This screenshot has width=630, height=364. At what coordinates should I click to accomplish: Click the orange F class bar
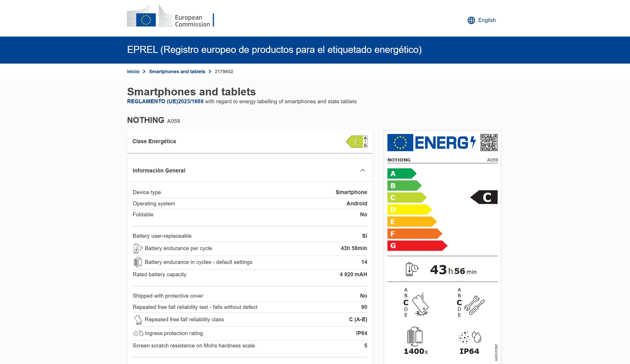[x=414, y=234]
